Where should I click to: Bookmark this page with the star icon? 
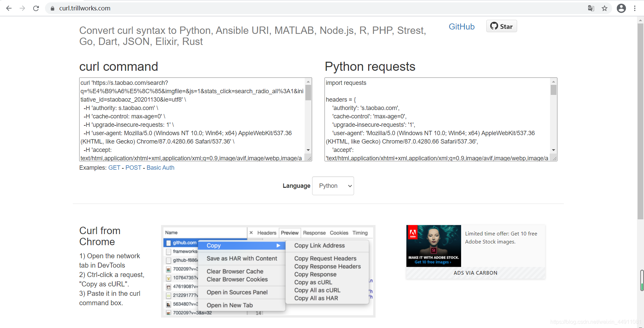(x=604, y=8)
